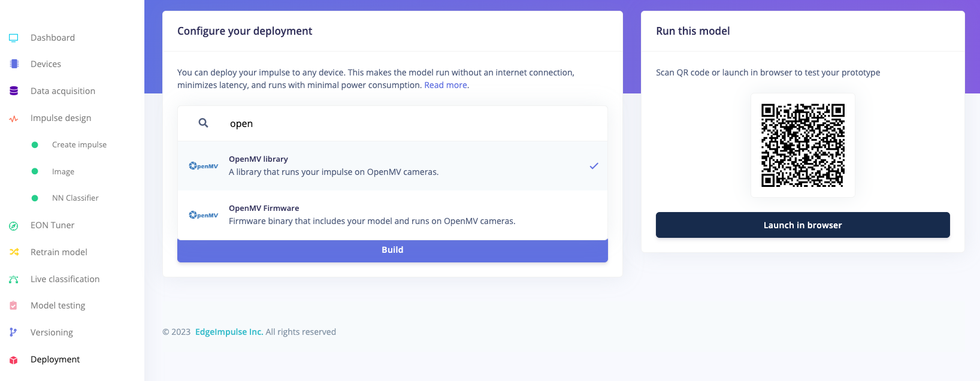The height and width of the screenshot is (381, 980).
Task: Click the Build button
Action: pos(392,250)
